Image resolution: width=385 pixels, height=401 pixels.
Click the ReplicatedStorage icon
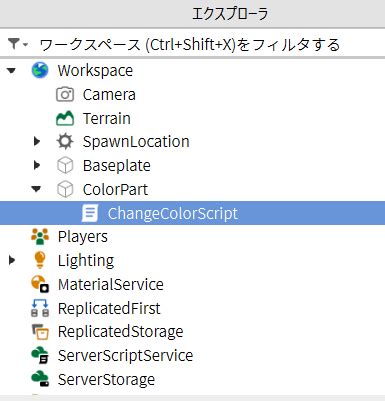40,332
